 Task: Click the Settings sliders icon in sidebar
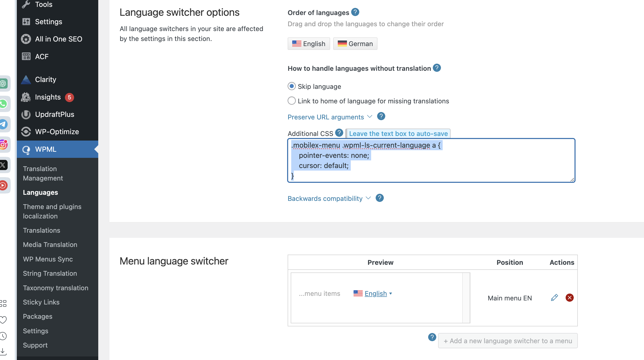click(26, 22)
